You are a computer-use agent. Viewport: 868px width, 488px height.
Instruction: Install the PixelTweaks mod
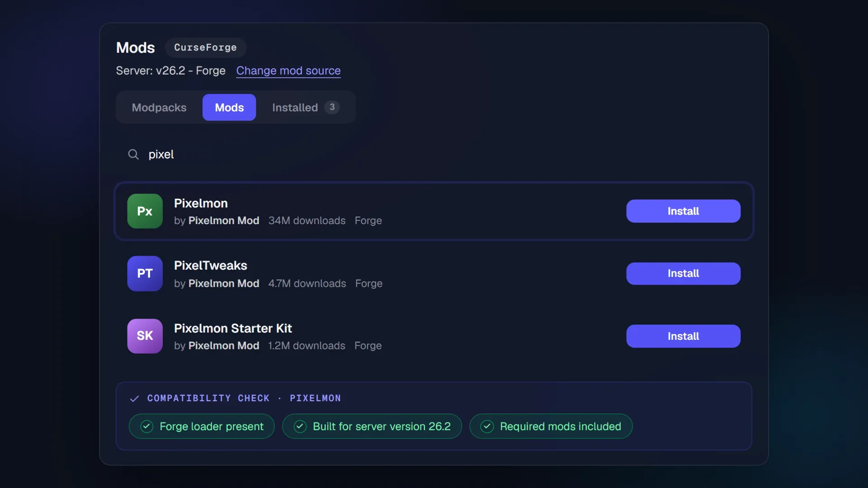tap(683, 273)
